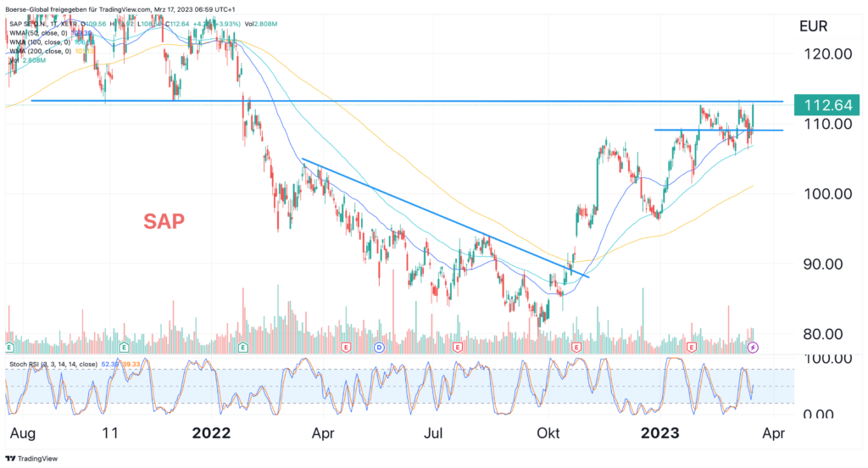Viewport: 868px width, 468px height.
Task: Open the red earnings marker after the 2023 label
Action: click(x=692, y=348)
